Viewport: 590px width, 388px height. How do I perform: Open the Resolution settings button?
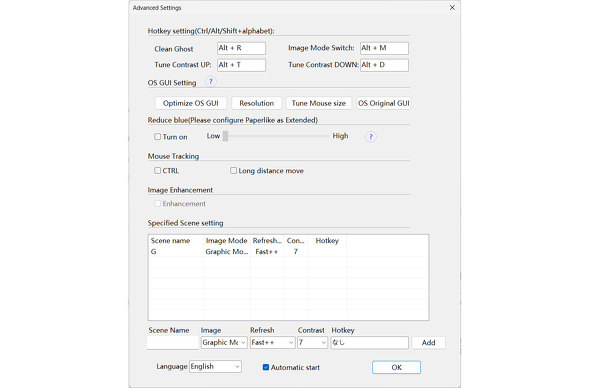[256, 103]
